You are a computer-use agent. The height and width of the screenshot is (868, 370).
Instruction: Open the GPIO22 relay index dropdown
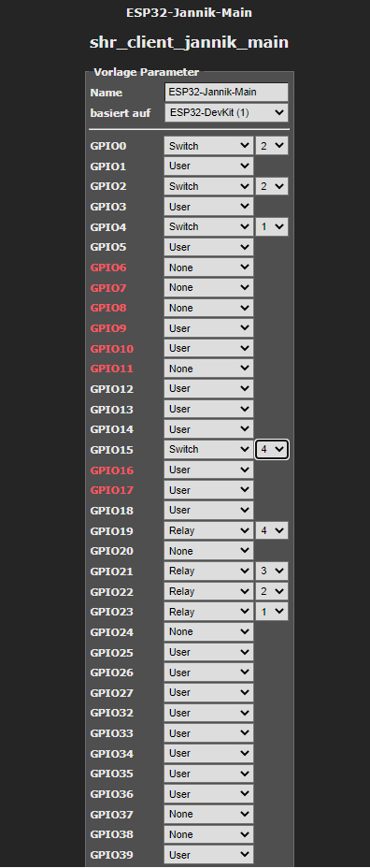click(272, 592)
